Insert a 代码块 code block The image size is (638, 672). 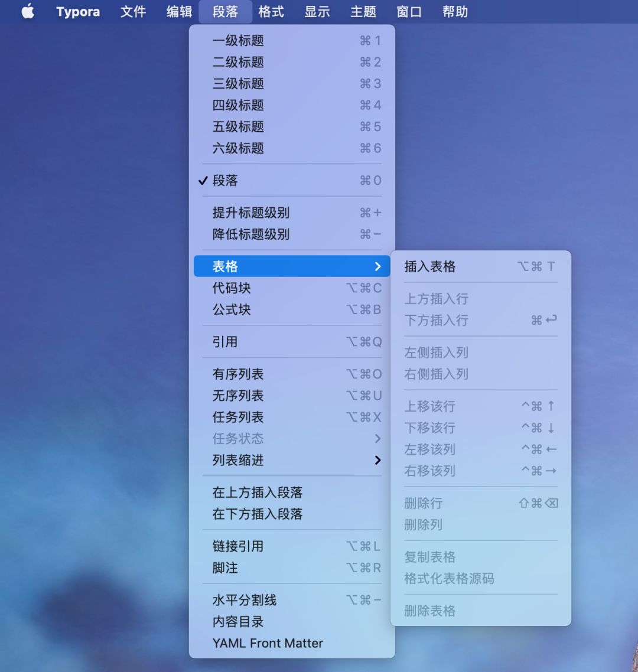click(292, 288)
